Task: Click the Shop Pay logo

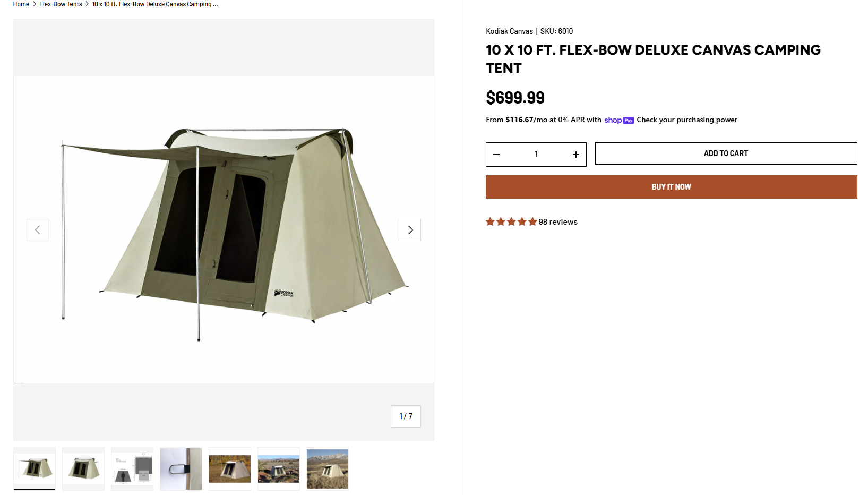Action: point(618,120)
